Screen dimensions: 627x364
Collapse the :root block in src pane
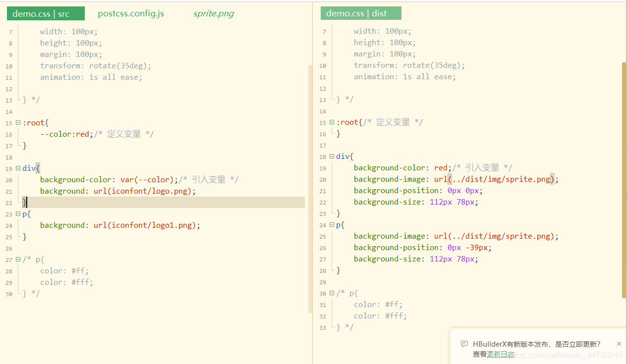(18, 123)
